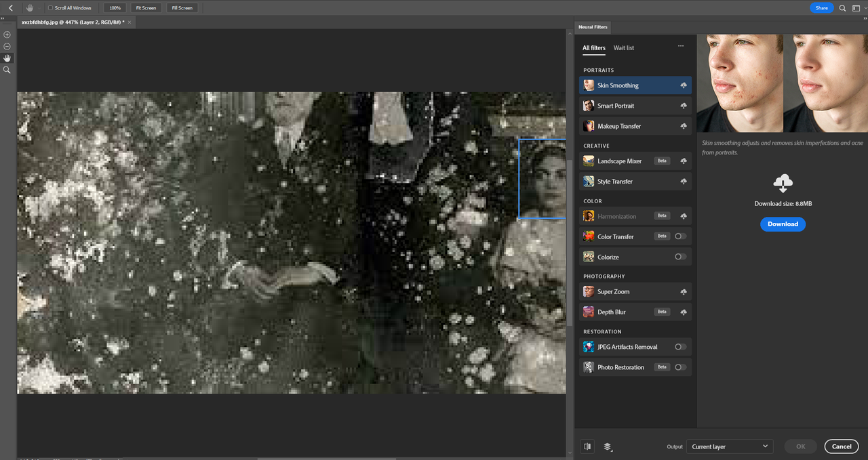
Task: Click the PORTRAITS section header
Action: [599, 70]
